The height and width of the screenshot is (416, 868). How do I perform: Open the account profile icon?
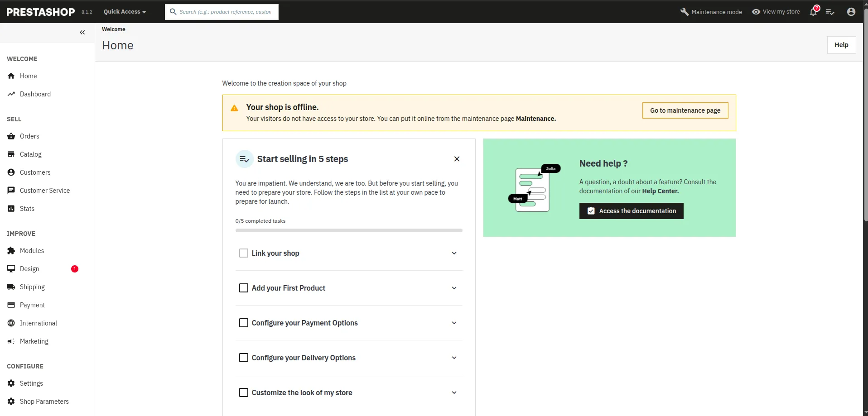click(850, 12)
